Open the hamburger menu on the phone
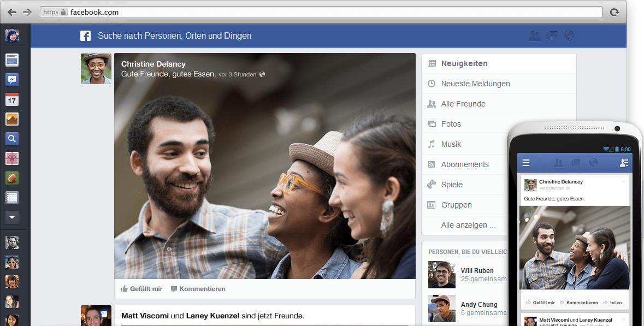The image size is (644, 326). [x=526, y=163]
